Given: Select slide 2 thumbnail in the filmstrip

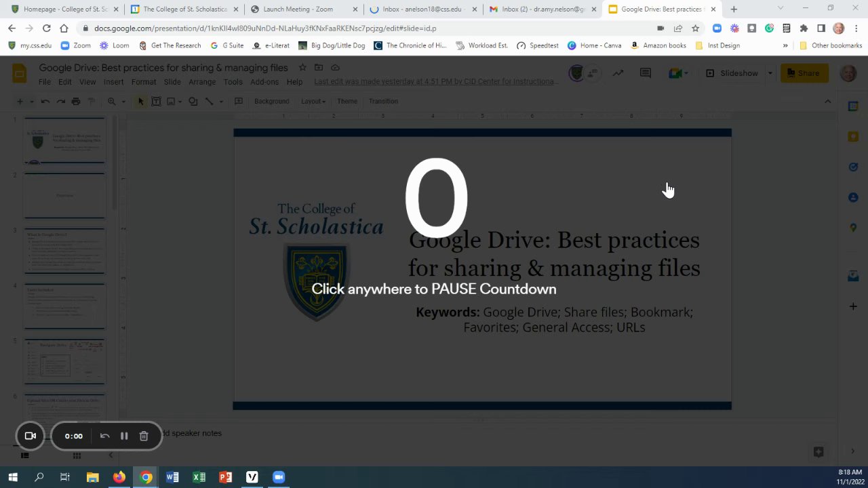Looking at the screenshot, I should pos(64,195).
